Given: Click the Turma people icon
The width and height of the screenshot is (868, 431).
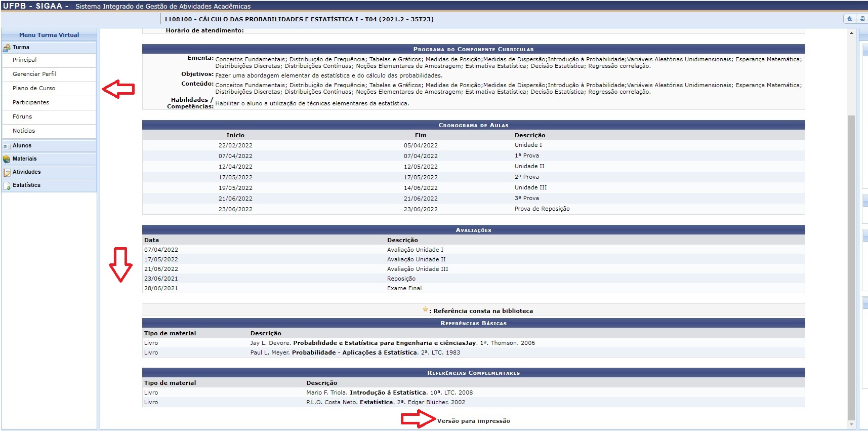Looking at the screenshot, I should point(7,48).
